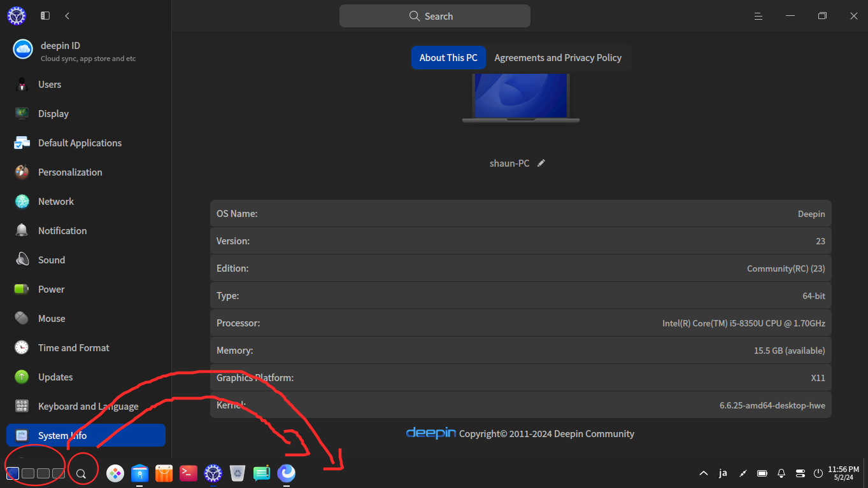This screenshot has width=868, height=488.
Task: Open the Agreements and Privacy Policy tab
Action: (x=558, y=58)
